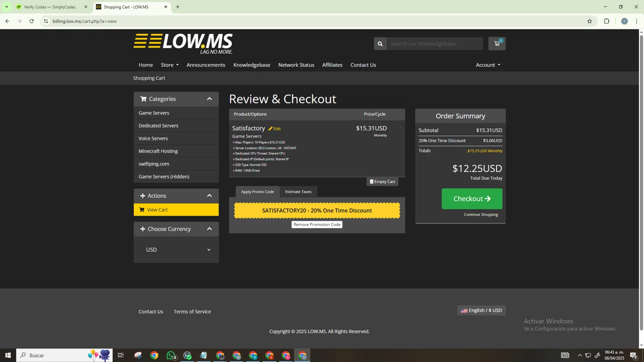This screenshot has width=644, height=362.
Task: Open Task View on the taskbar
Action: (x=121, y=355)
